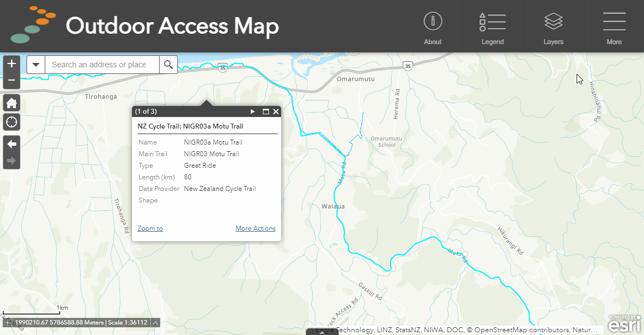Click the Waiaua place label

333,206
